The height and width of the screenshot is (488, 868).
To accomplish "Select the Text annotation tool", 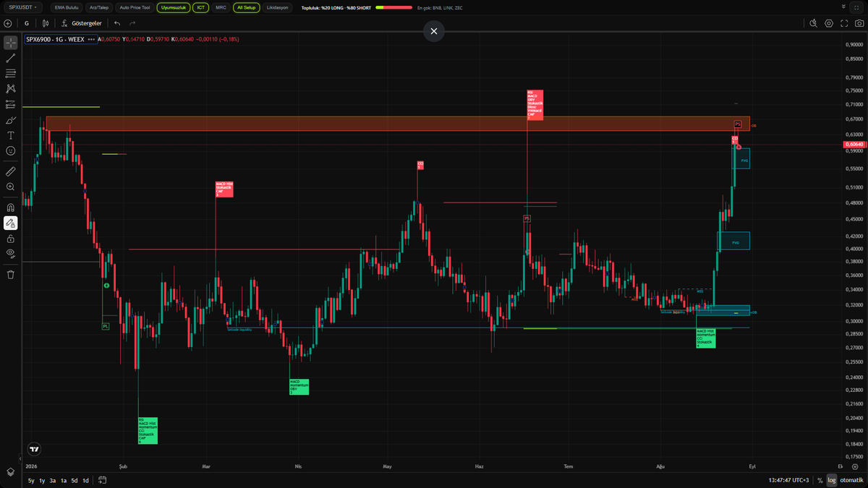I will coord(11,135).
